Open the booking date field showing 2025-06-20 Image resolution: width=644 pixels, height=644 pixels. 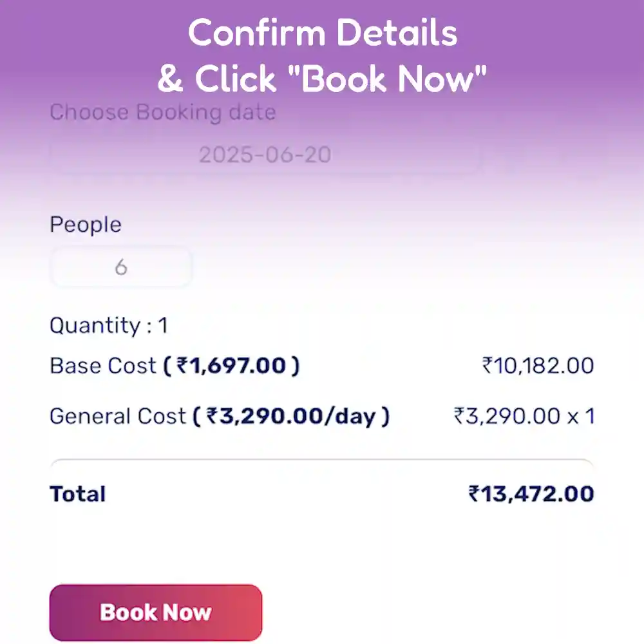click(266, 155)
